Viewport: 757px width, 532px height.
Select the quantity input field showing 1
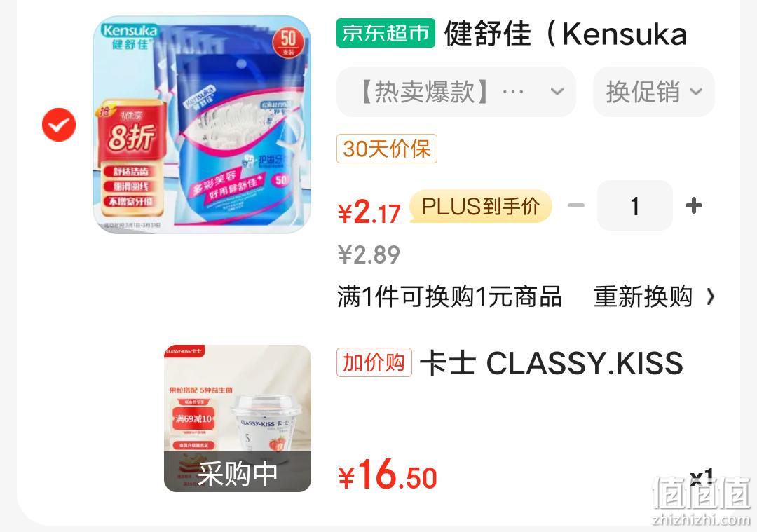[635, 205]
